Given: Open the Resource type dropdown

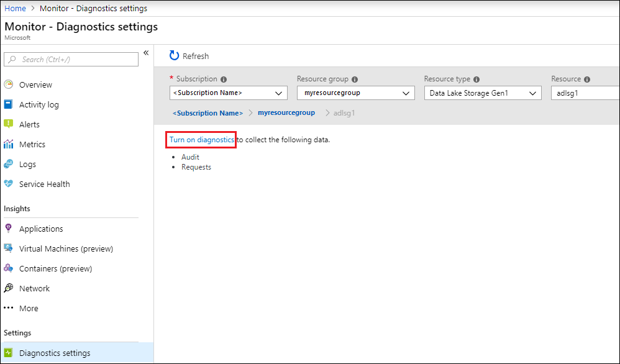Looking at the screenshot, I should [x=482, y=93].
